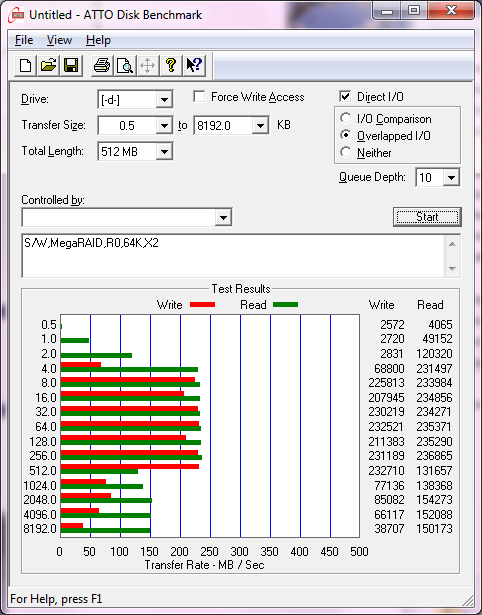
Task: Print results with the printer icon
Action: (102, 66)
